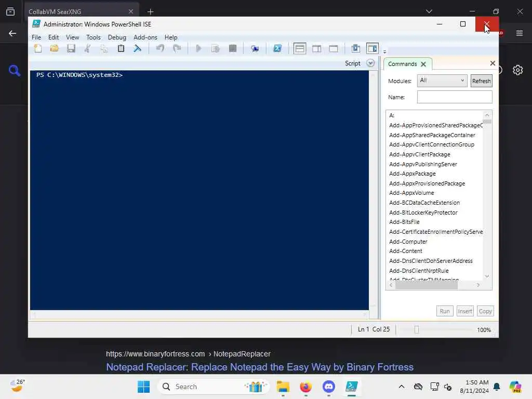Select Add-AppxVolume in the command list

(x=411, y=193)
